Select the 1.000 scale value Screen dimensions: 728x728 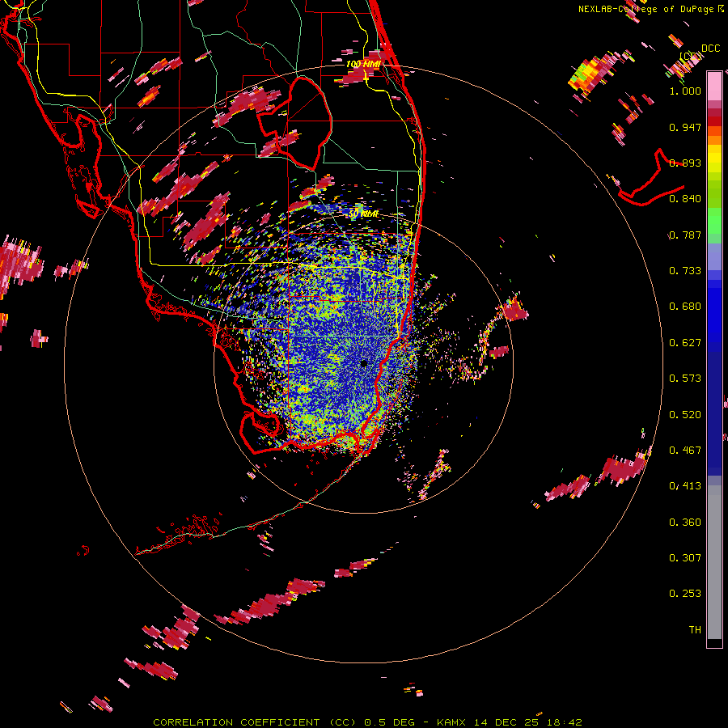click(685, 91)
